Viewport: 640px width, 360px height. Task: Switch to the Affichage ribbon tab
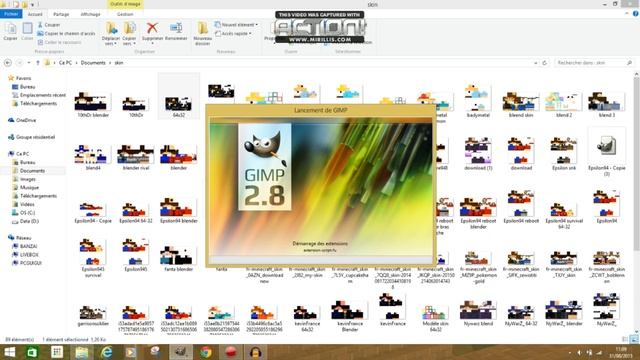click(91, 14)
